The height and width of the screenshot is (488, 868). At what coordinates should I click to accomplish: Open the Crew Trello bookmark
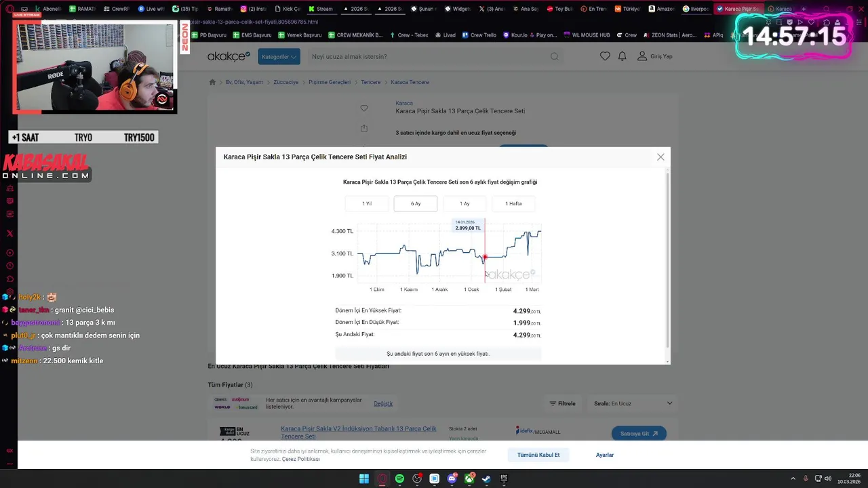[x=479, y=35]
